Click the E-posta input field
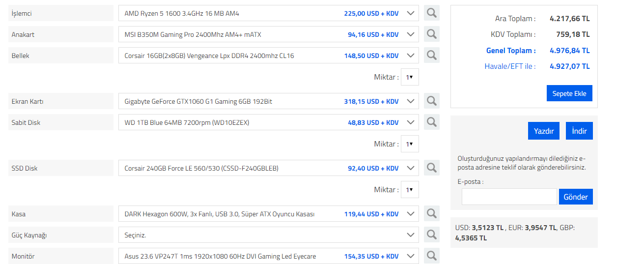This screenshot has height=264, width=644. click(509, 197)
